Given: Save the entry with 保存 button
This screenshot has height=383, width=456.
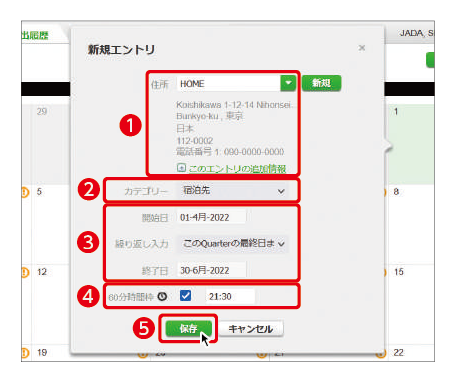Looking at the screenshot, I should tap(189, 329).
